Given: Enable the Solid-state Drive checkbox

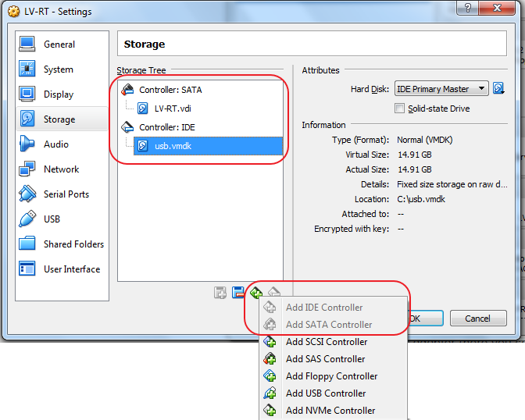Looking at the screenshot, I should coord(401,109).
